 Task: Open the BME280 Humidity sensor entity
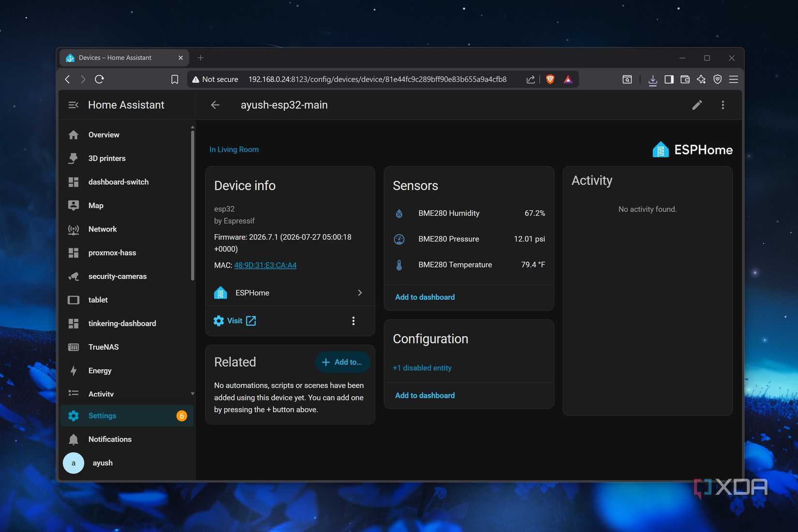point(469,213)
